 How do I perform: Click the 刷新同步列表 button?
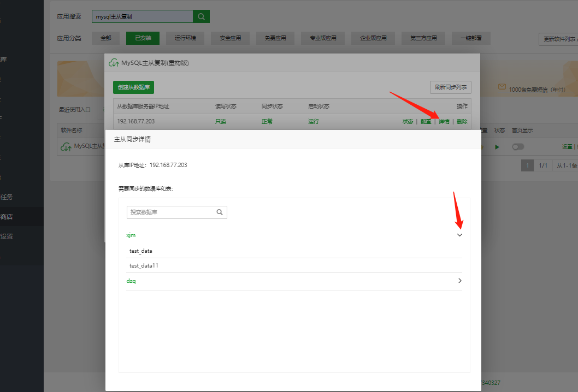451,87
